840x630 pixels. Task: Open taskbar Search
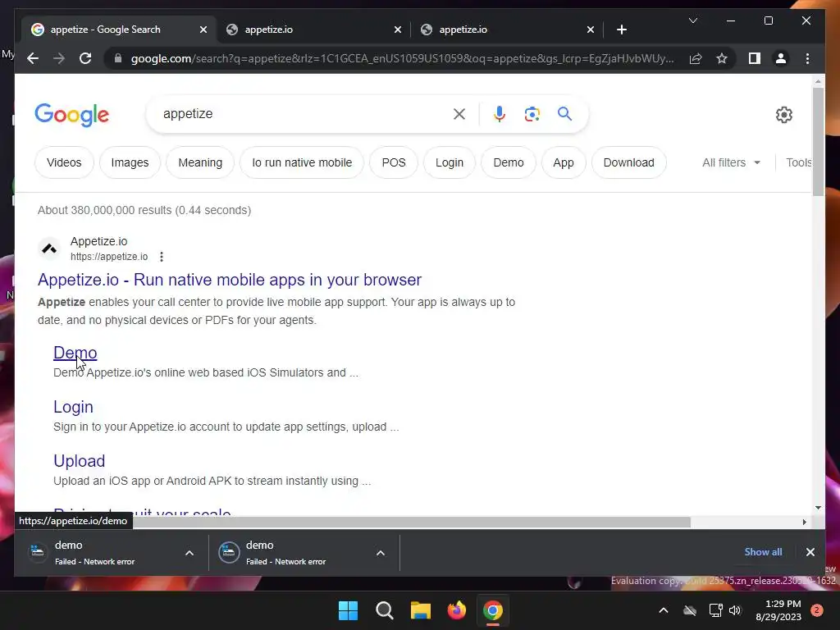pyautogui.click(x=384, y=610)
